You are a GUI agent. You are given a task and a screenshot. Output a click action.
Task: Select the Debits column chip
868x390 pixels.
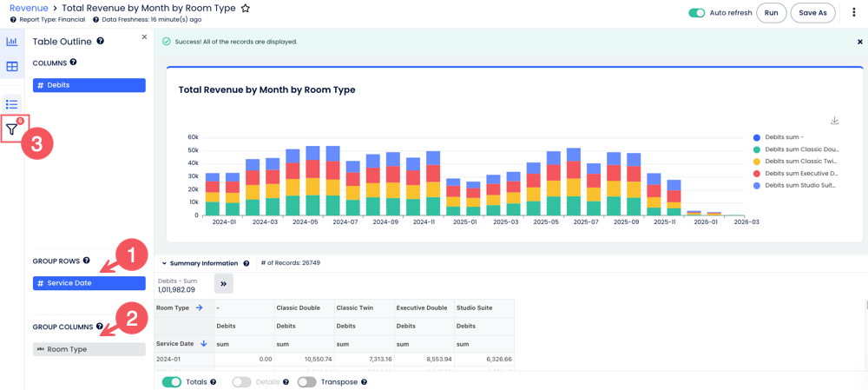click(x=89, y=85)
